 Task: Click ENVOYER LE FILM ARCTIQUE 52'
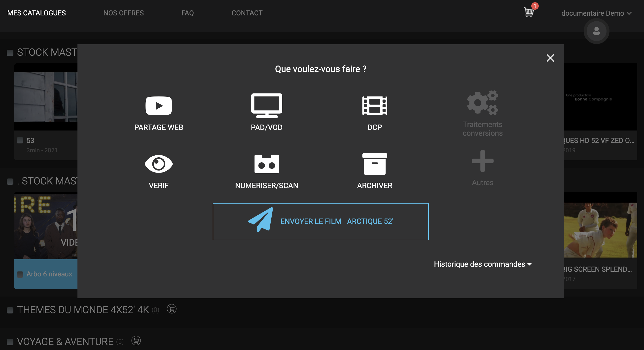pos(321,221)
